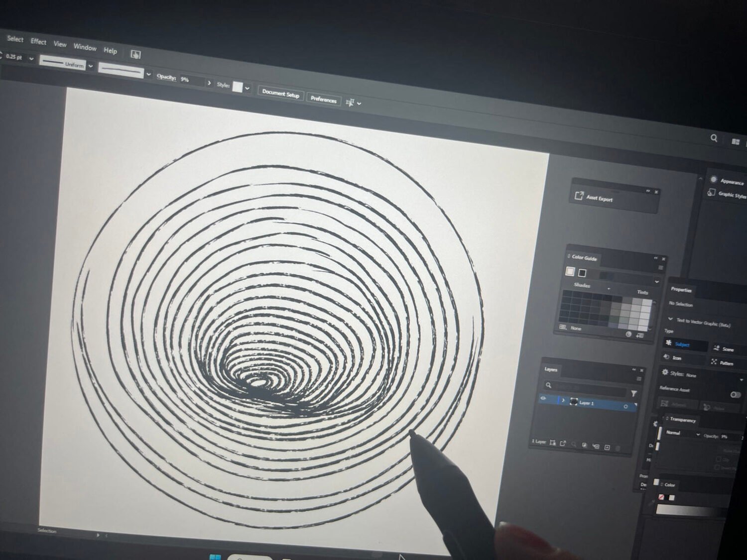Hide Layer 1 with the eye icon

point(543,398)
